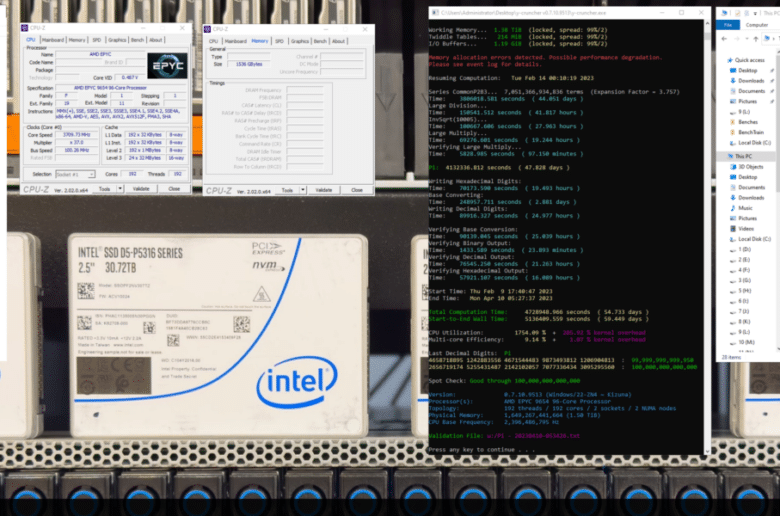Open drive 3 (G:) icon in Explorer

733,281
